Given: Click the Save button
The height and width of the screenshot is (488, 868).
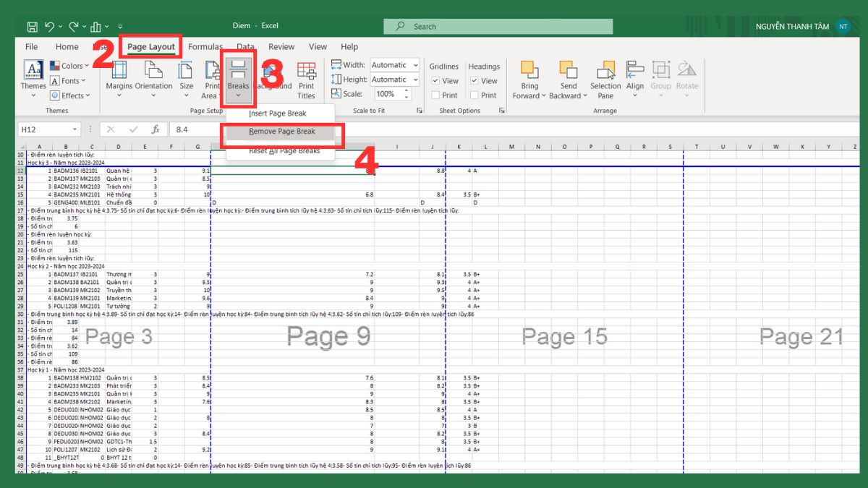Looking at the screenshot, I should click(31, 25).
